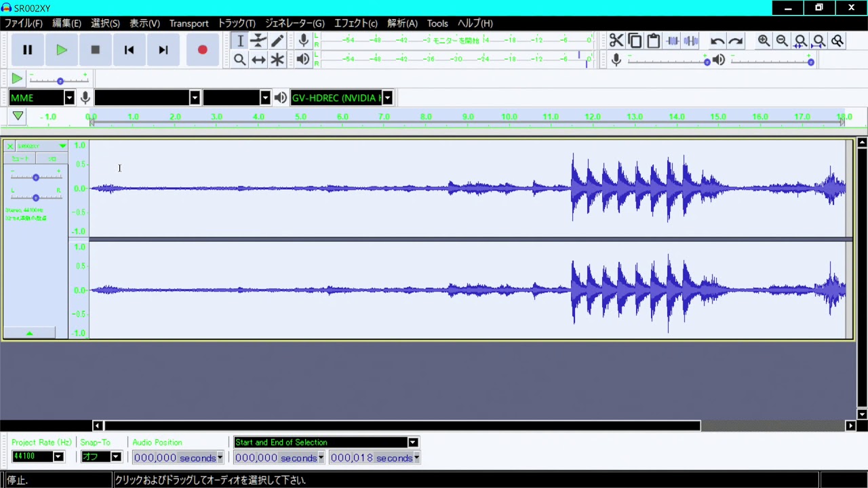Toggle the track Mute button

tap(20, 159)
